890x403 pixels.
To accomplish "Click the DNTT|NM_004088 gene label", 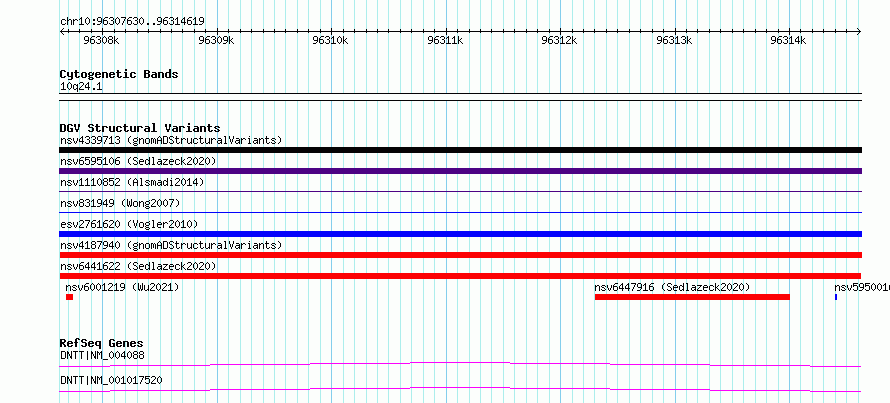I will pos(102,355).
